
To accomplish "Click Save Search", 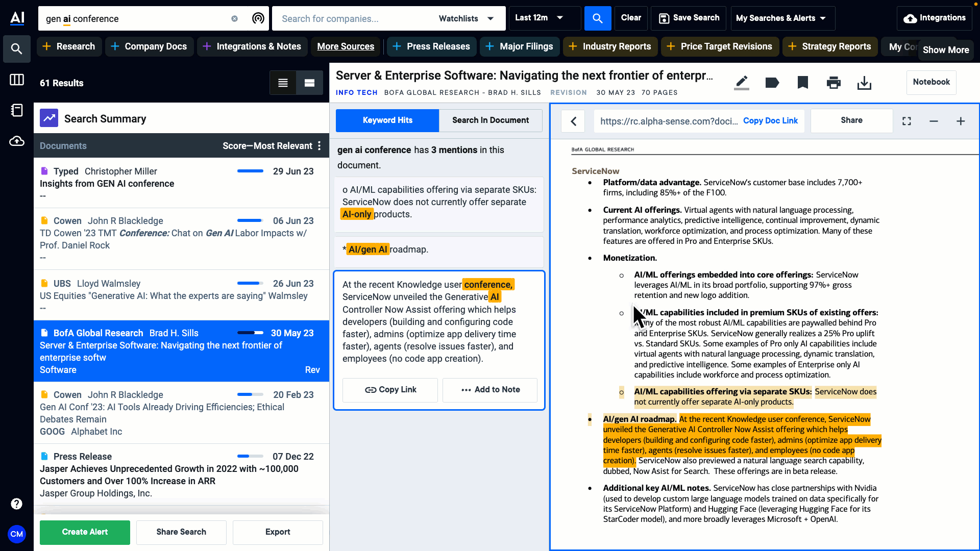I will point(689,18).
